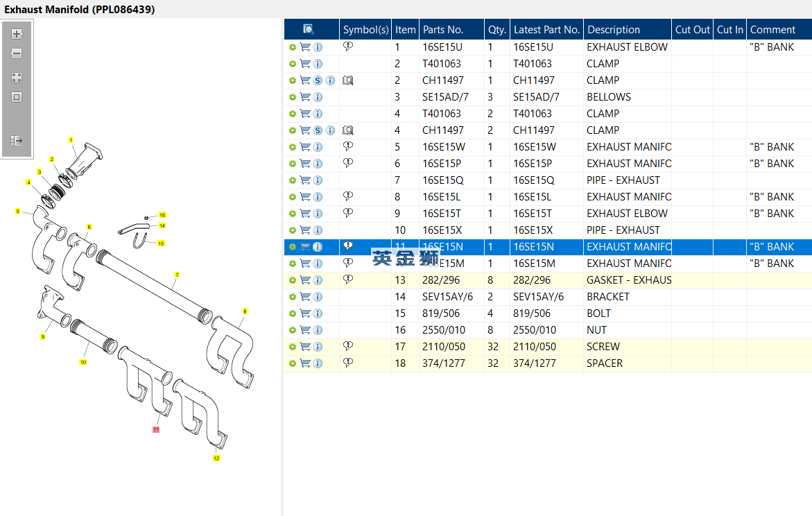Click description SPACER

[x=605, y=363]
